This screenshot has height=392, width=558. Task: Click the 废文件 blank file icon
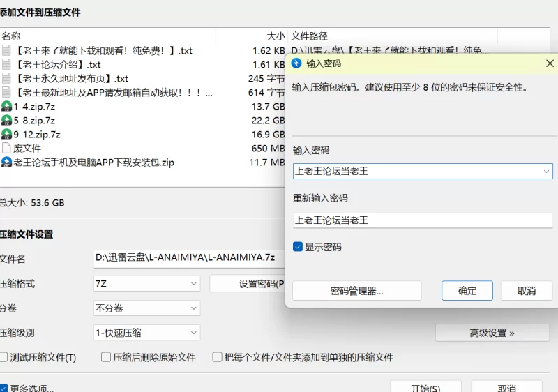6,149
